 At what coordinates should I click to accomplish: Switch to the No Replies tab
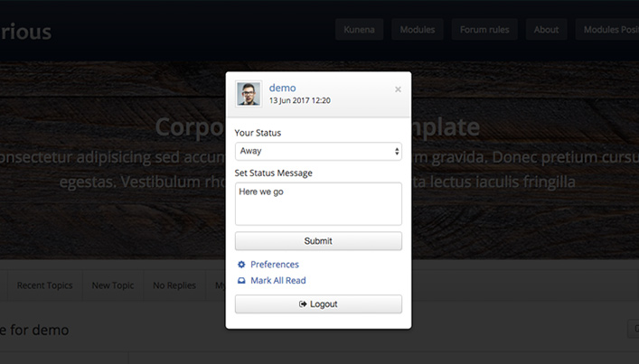pos(174,285)
